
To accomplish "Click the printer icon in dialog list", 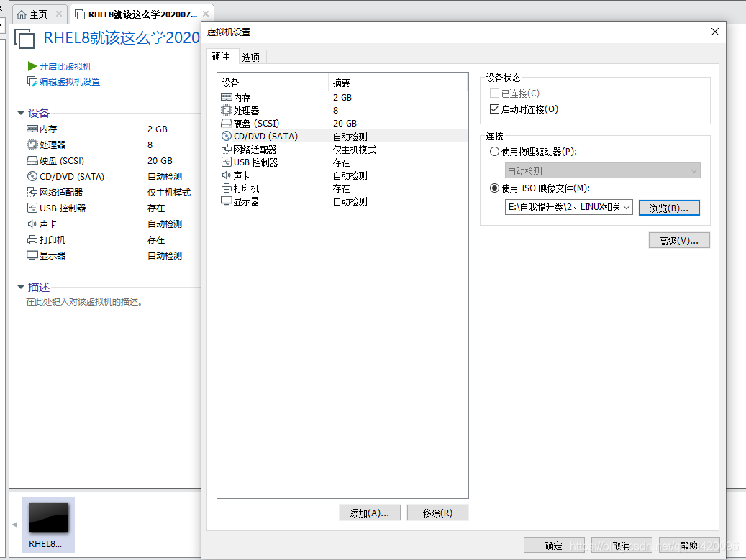I will (x=227, y=188).
